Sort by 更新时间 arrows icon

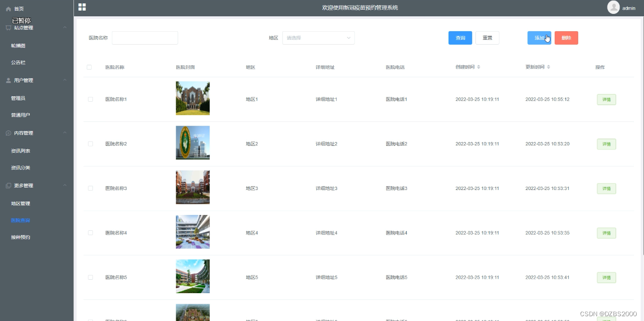[548, 67]
